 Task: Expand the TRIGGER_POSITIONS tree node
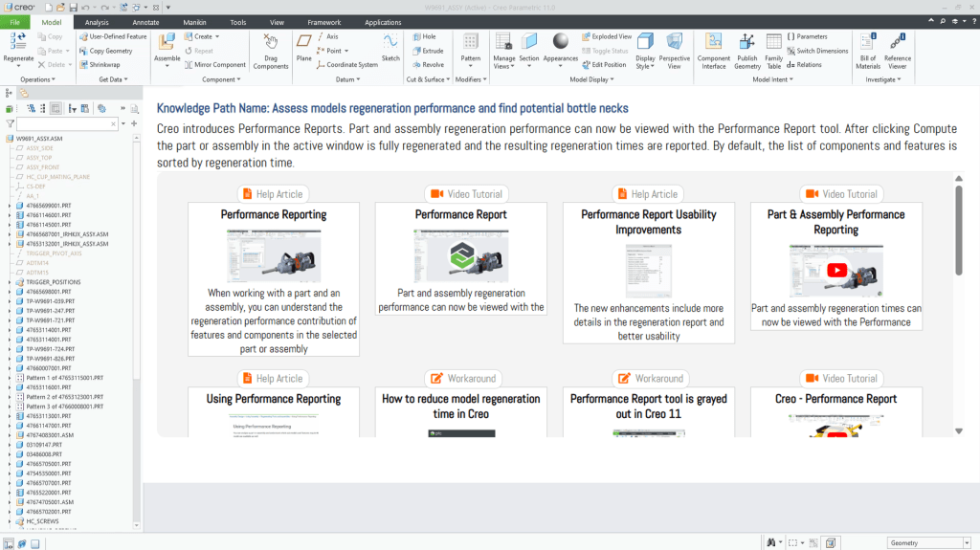coord(10,282)
